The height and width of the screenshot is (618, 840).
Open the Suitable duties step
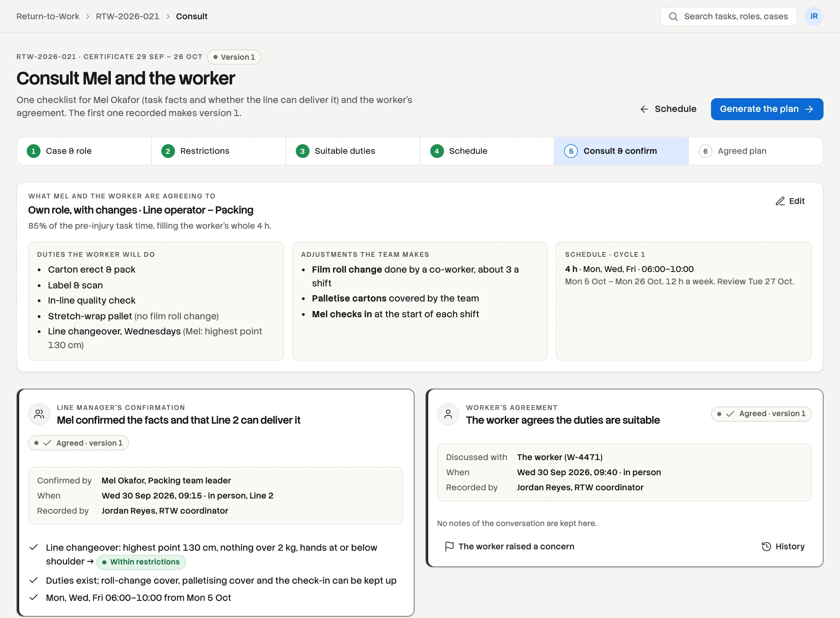point(353,151)
